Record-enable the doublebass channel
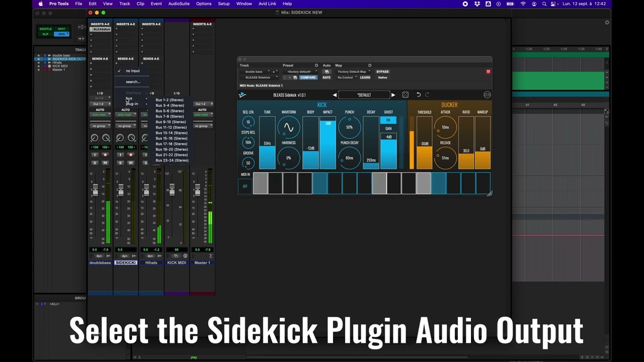This screenshot has width=644, height=362. pos(105,155)
